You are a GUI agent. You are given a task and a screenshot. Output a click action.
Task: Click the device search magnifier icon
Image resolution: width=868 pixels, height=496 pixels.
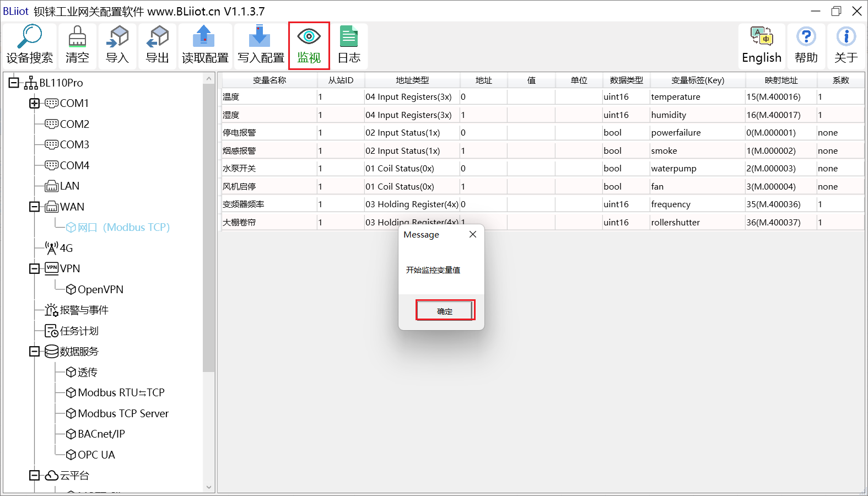[x=29, y=37]
